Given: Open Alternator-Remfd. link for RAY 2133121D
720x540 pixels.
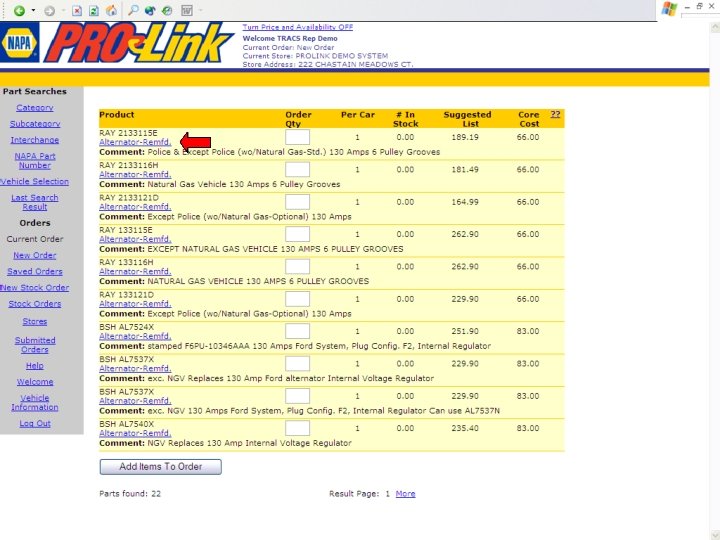Looking at the screenshot, I should (135, 207).
